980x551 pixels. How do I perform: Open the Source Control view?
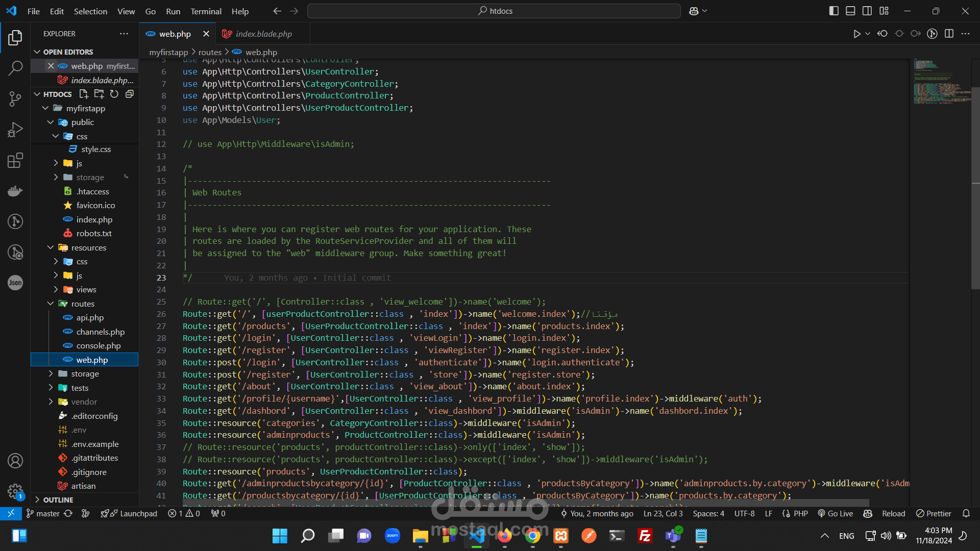click(15, 98)
